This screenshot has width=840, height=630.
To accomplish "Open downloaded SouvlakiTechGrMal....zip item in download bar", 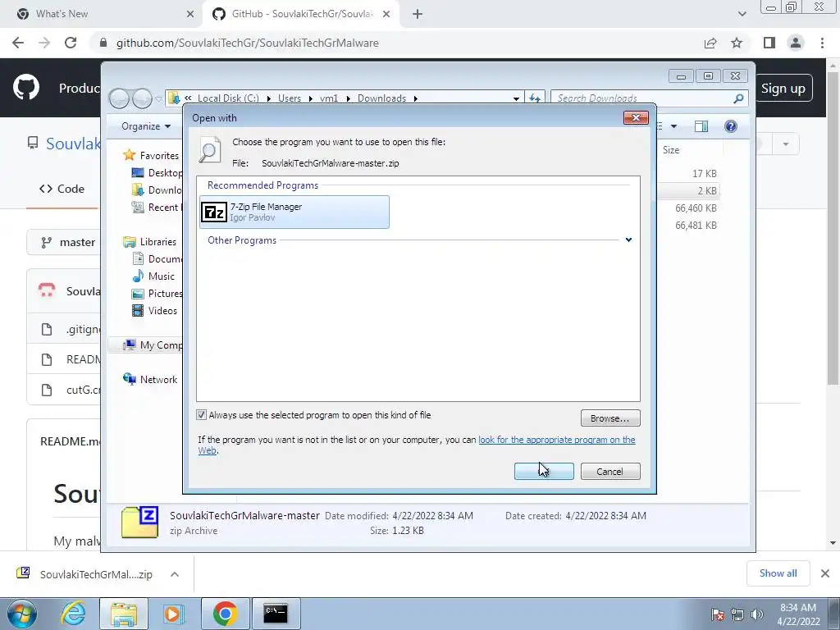I will coord(84,574).
